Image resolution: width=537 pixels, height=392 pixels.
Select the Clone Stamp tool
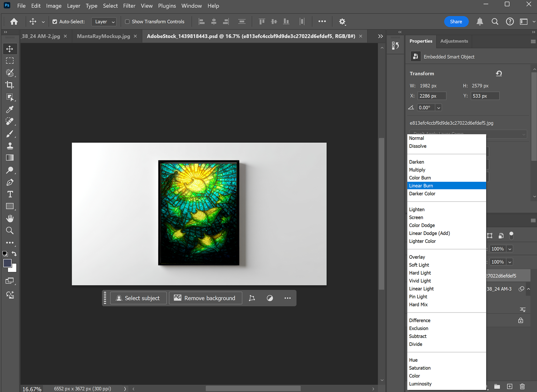(10, 146)
